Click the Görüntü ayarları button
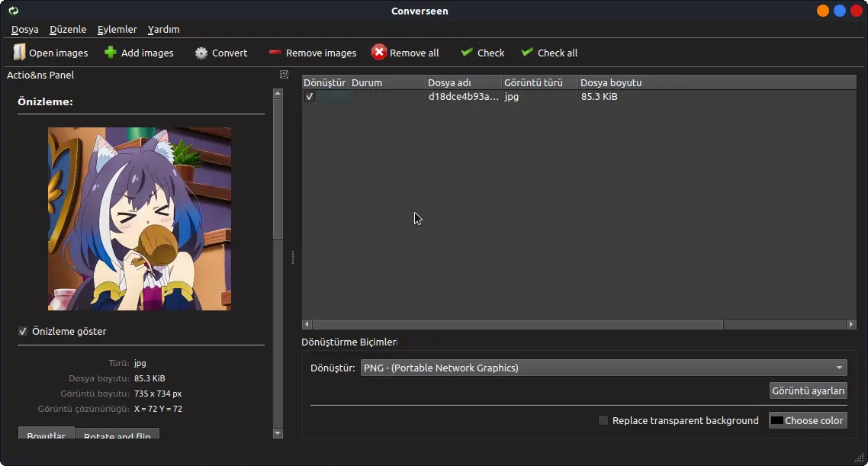This screenshot has width=868, height=466. (809, 390)
